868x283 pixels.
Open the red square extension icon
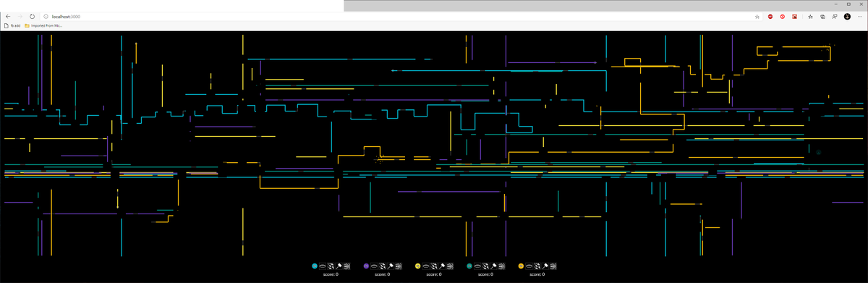click(x=794, y=17)
